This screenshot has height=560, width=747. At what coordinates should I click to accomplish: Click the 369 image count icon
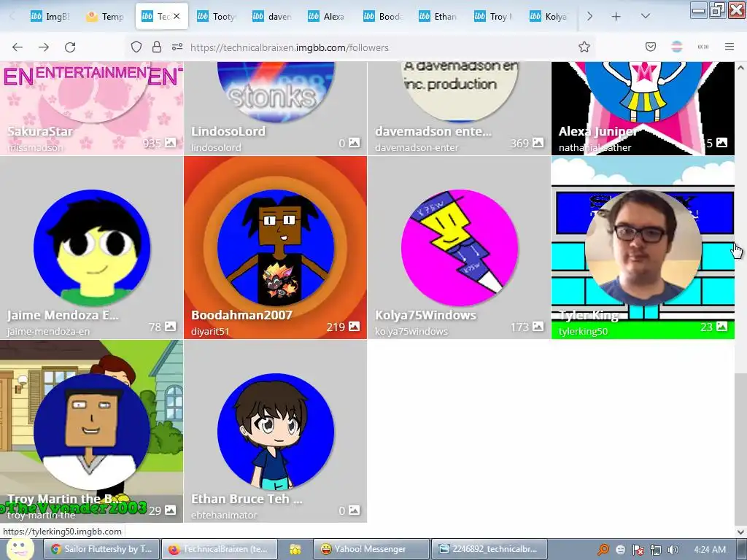[538, 143]
